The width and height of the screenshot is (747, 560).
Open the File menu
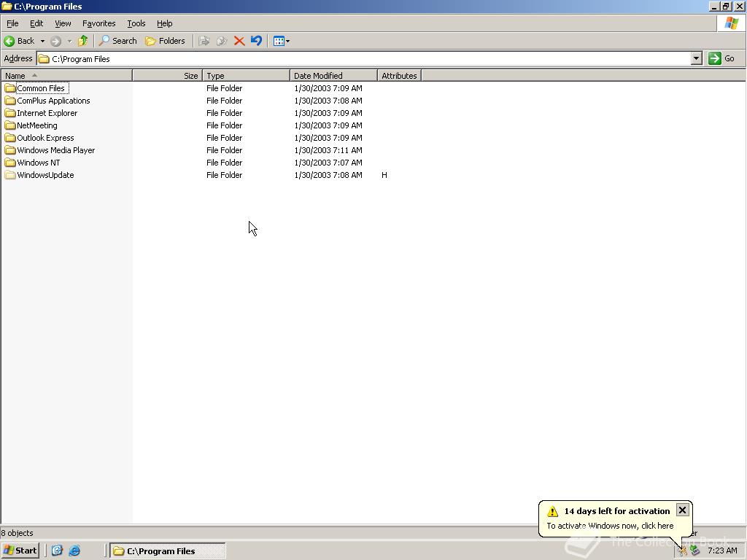point(12,23)
